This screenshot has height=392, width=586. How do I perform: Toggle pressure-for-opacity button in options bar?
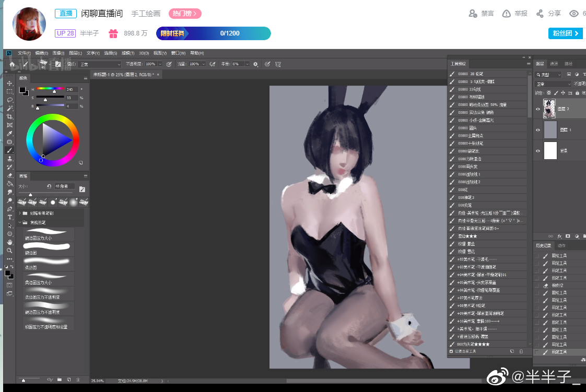click(169, 64)
